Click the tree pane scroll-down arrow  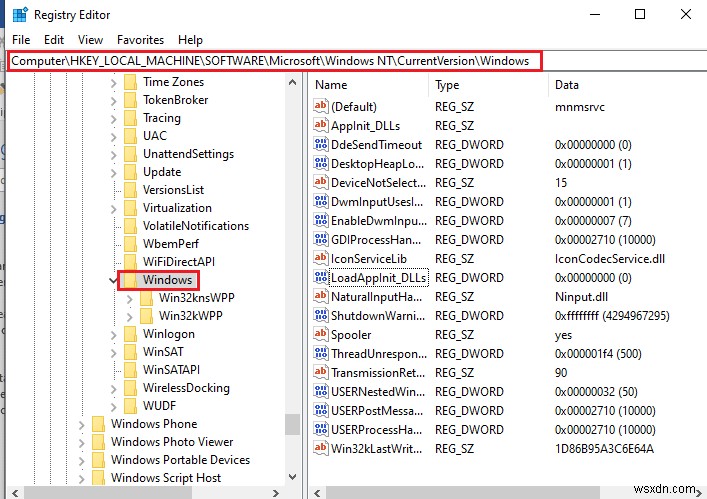pos(292,476)
